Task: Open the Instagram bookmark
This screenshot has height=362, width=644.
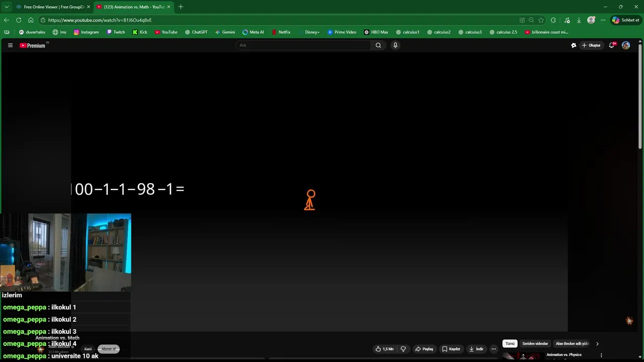Action: click(87, 32)
